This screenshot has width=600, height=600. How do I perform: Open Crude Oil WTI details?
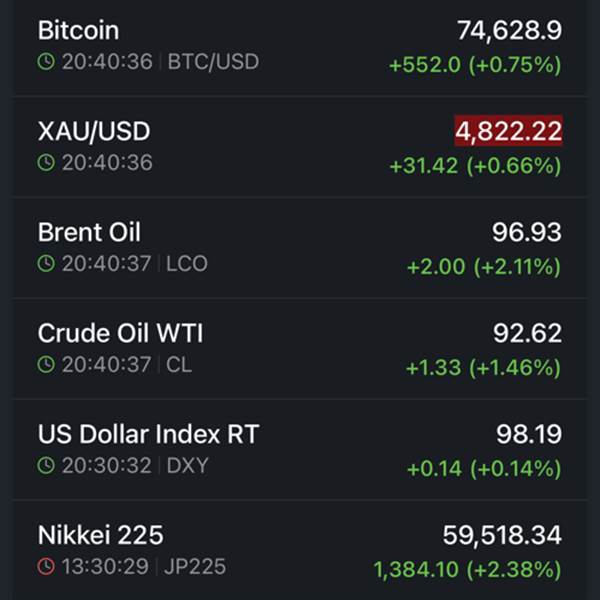[120, 333]
